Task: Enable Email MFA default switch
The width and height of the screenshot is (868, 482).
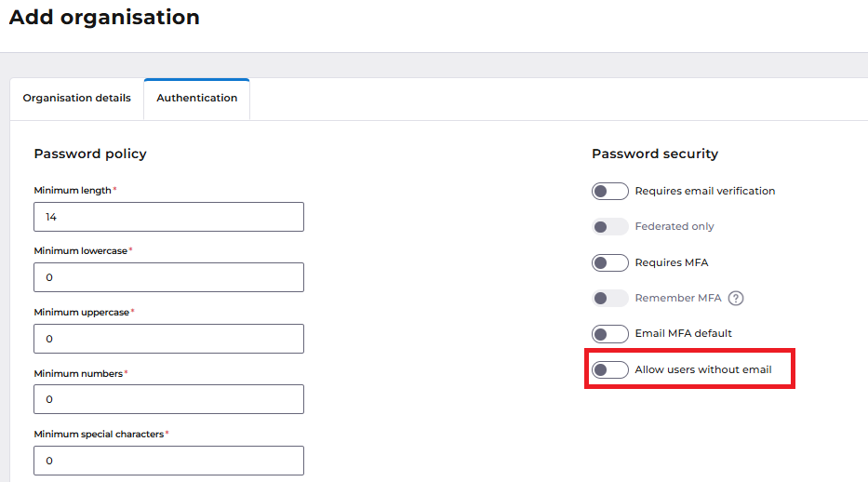Action: coord(610,334)
